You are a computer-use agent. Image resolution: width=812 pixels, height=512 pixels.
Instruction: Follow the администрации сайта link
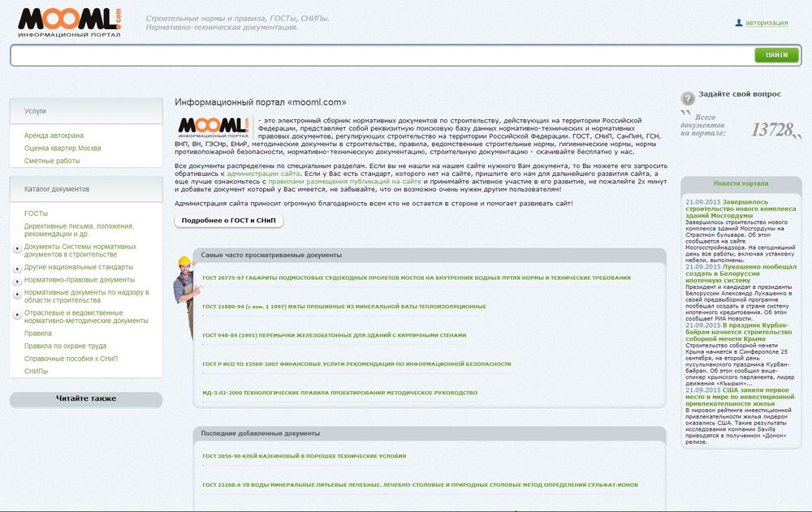[x=263, y=174]
